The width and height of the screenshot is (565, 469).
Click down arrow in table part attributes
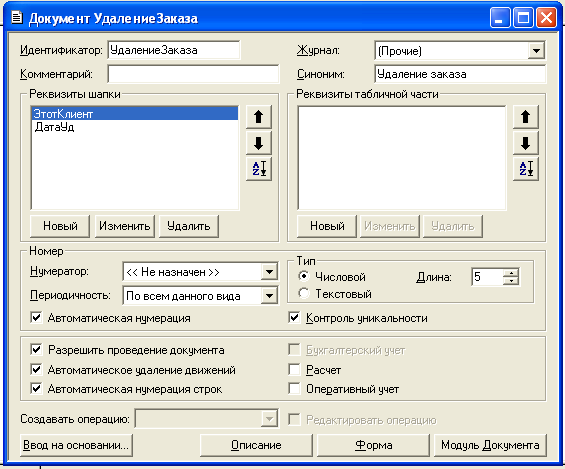(x=525, y=143)
